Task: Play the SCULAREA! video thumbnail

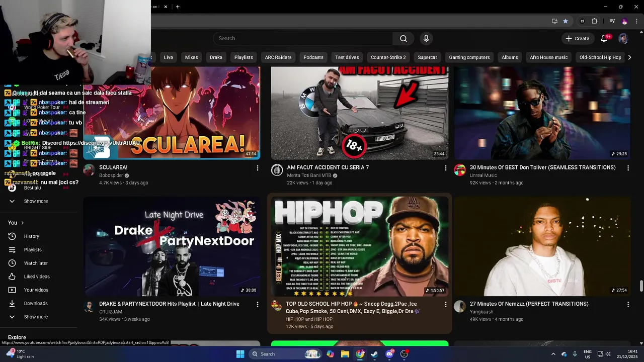Action: 172,113
